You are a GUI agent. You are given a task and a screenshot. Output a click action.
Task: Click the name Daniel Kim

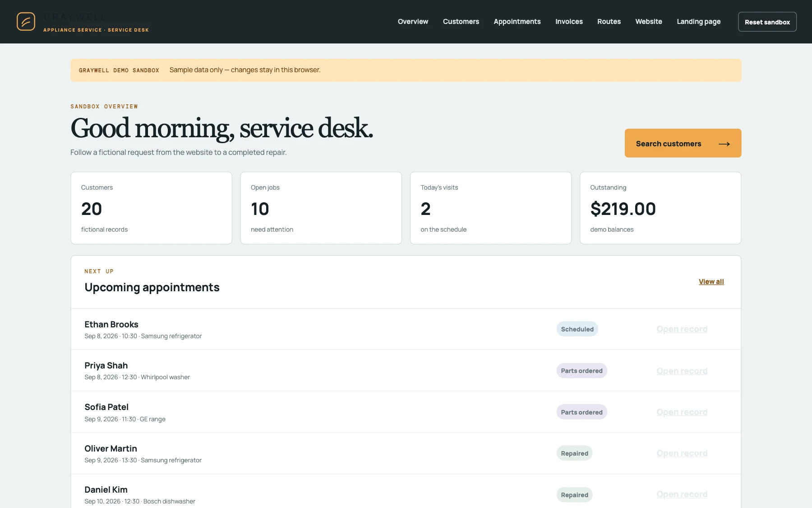coord(106,490)
